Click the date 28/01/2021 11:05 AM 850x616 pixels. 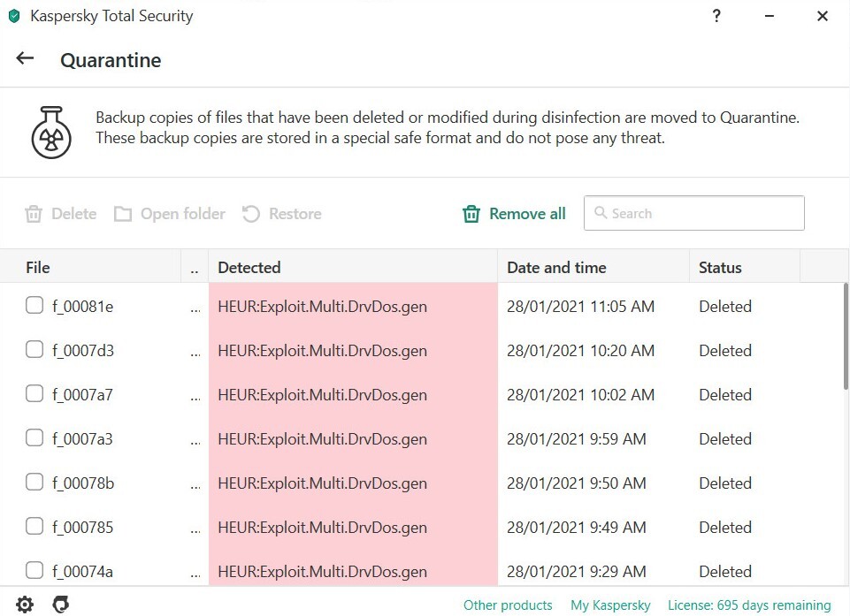click(580, 307)
